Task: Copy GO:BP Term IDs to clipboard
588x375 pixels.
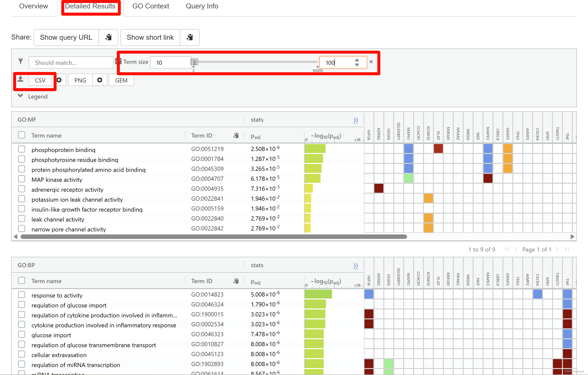Action: point(236,281)
